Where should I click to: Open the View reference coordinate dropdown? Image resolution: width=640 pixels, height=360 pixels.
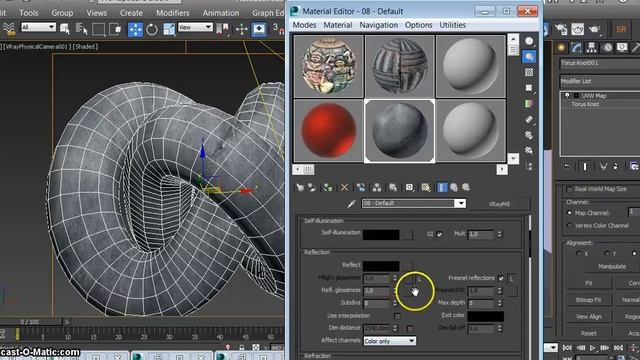tap(195, 27)
